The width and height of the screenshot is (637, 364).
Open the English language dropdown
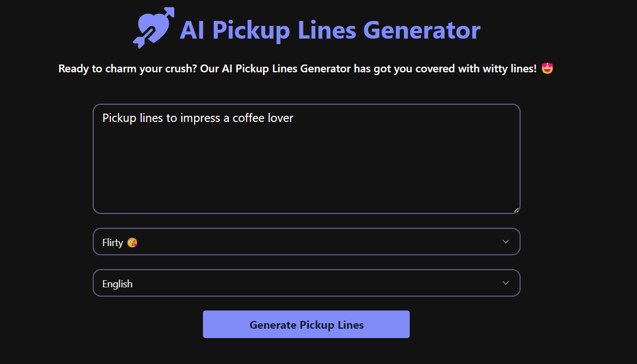(x=306, y=282)
